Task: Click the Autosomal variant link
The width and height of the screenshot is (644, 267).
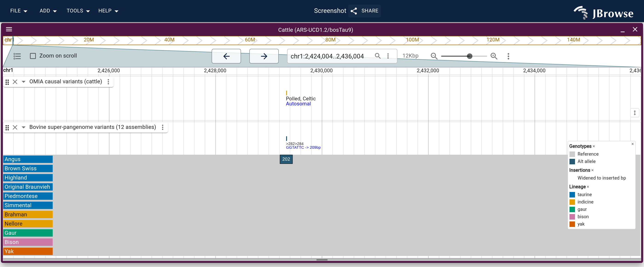Action: coord(298,104)
